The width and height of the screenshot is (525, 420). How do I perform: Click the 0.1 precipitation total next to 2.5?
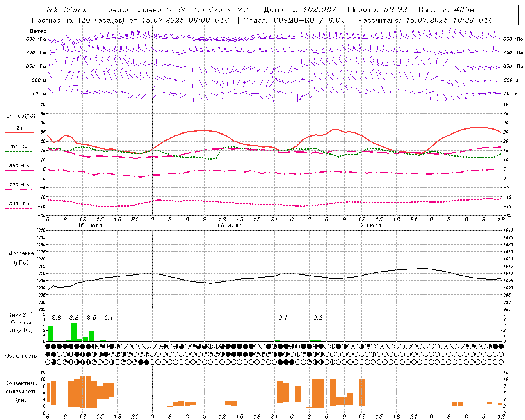[x=108, y=317]
